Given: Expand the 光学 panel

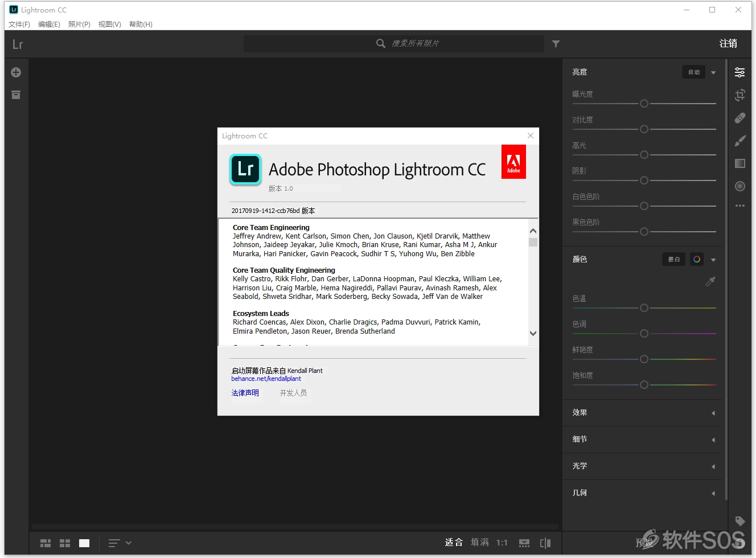Looking at the screenshot, I should (642, 466).
